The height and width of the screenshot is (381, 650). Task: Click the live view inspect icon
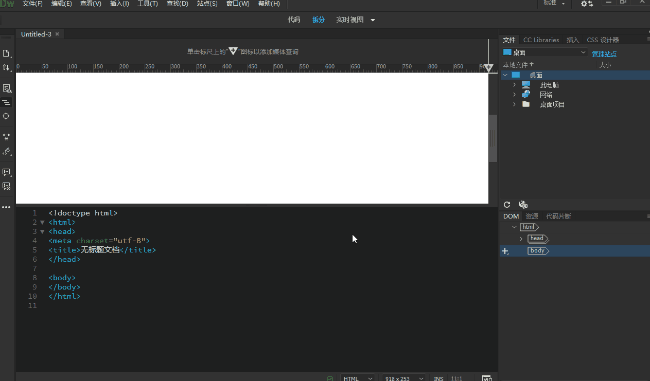(x=7, y=88)
